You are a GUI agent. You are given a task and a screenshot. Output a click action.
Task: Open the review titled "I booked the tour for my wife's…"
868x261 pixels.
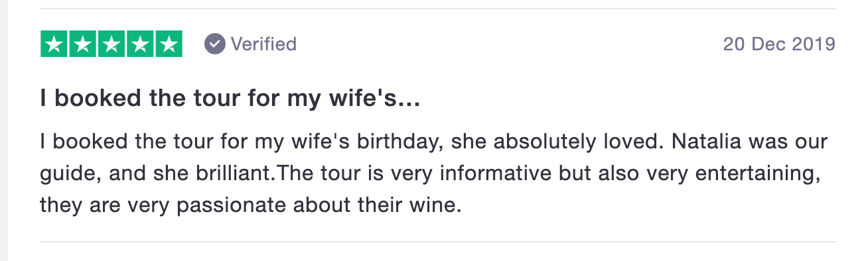[230, 99]
